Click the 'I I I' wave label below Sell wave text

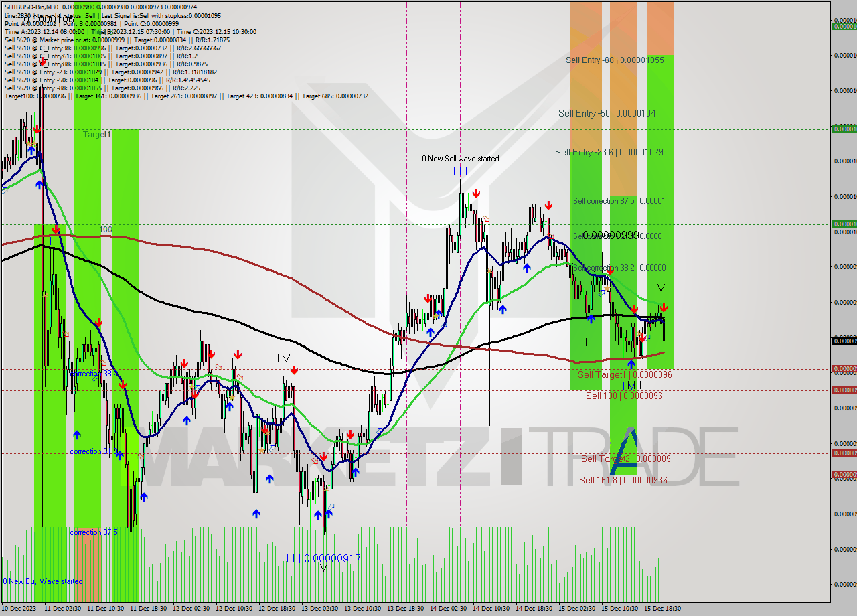pyautogui.click(x=460, y=171)
